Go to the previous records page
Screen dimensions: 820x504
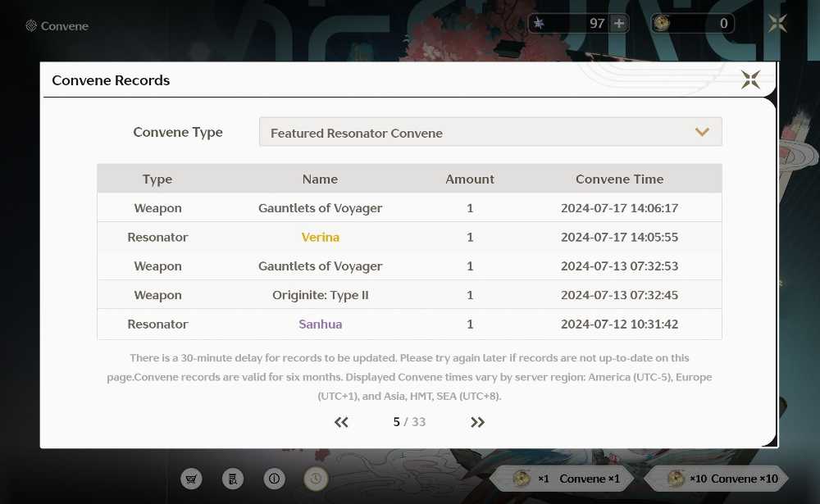point(341,422)
